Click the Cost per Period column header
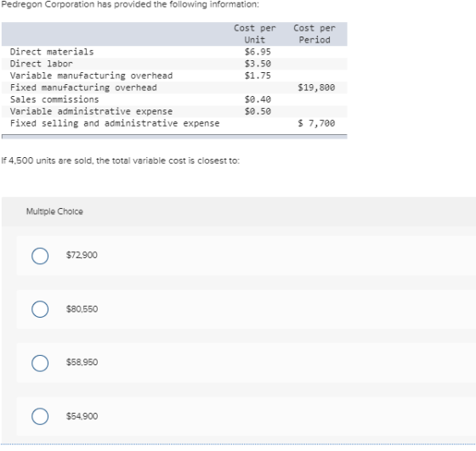Screen dimensions: 476x451 click(x=314, y=34)
